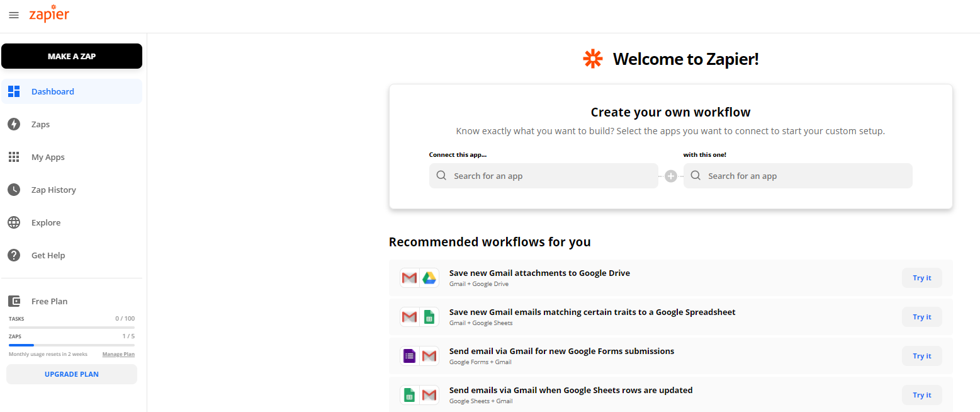Select the Explore globe icon
Image resolution: width=980 pixels, height=412 pixels.
tap(14, 222)
